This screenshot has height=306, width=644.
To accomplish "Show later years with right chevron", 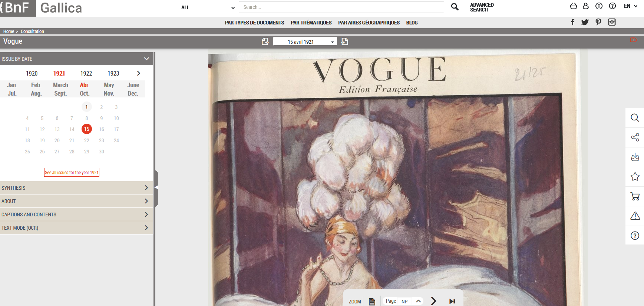I will 139,73.
